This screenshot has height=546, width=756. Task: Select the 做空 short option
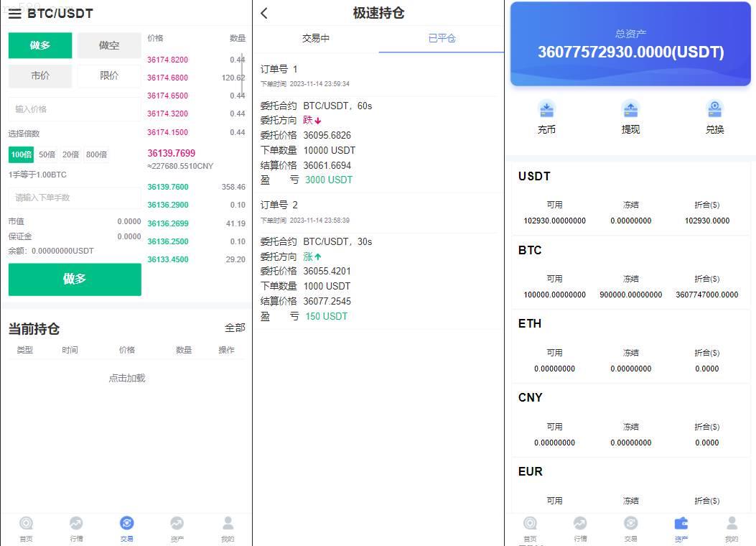point(109,45)
